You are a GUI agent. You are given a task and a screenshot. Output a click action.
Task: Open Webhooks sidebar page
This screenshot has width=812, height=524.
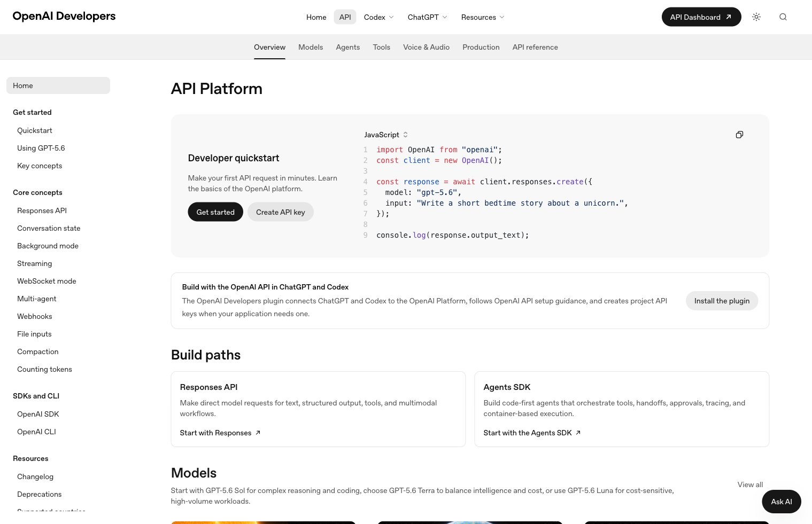coord(35,316)
